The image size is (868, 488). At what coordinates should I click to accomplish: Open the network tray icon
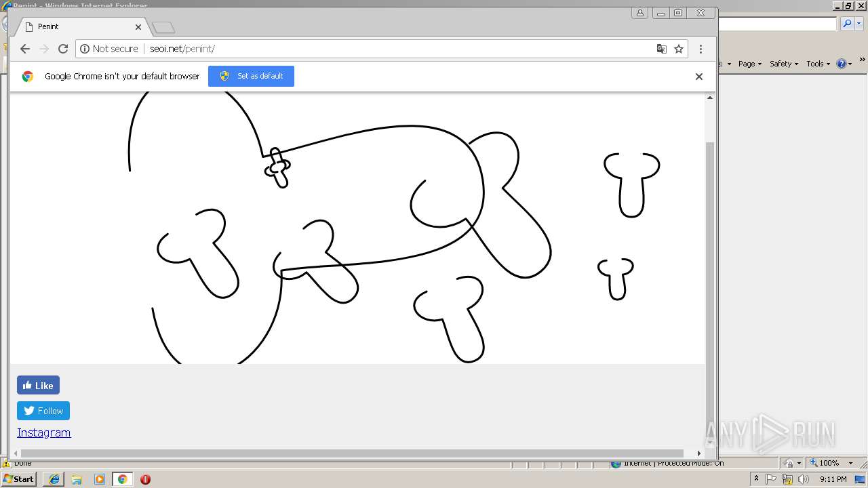pyautogui.click(x=787, y=479)
